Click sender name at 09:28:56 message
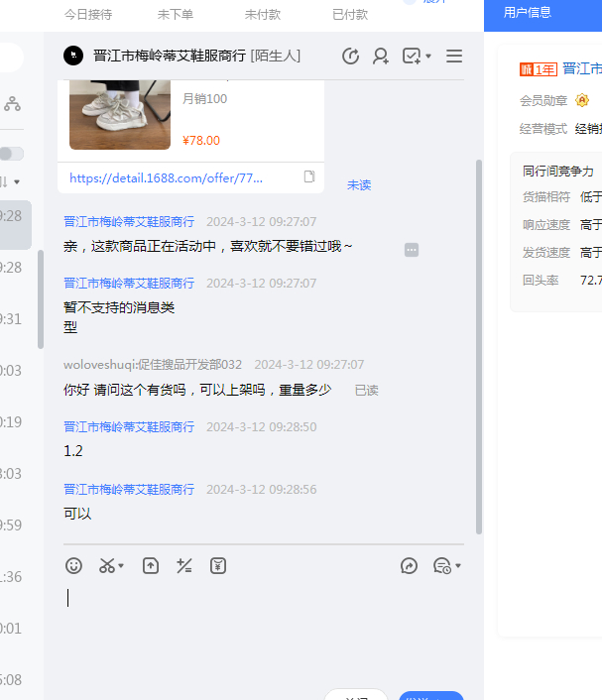The image size is (602, 700). pyautogui.click(x=129, y=489)
